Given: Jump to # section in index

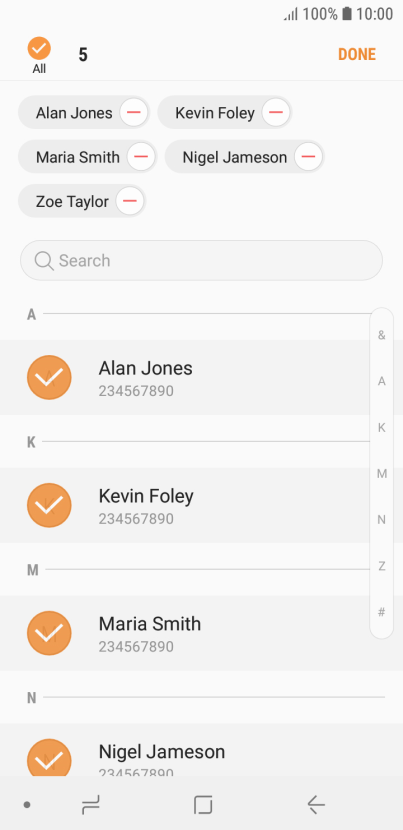Looking at the screenshot, I should click(x=381, y=612).
